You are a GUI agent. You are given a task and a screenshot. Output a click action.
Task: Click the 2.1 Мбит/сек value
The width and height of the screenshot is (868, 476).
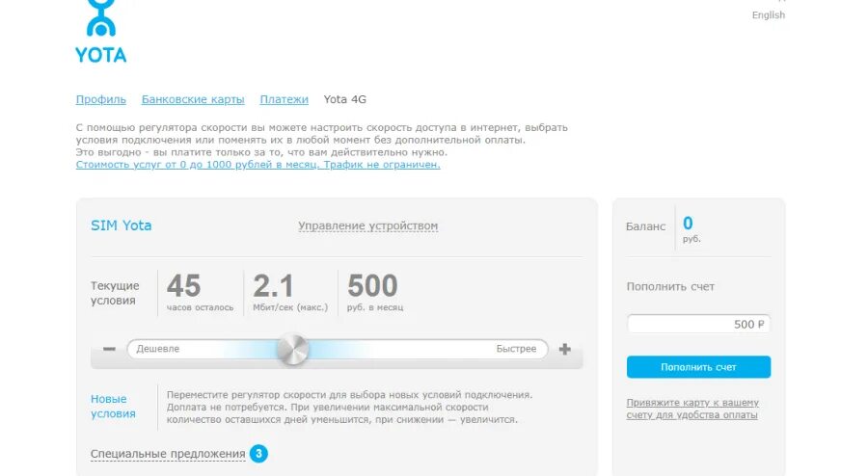[290, 293]
